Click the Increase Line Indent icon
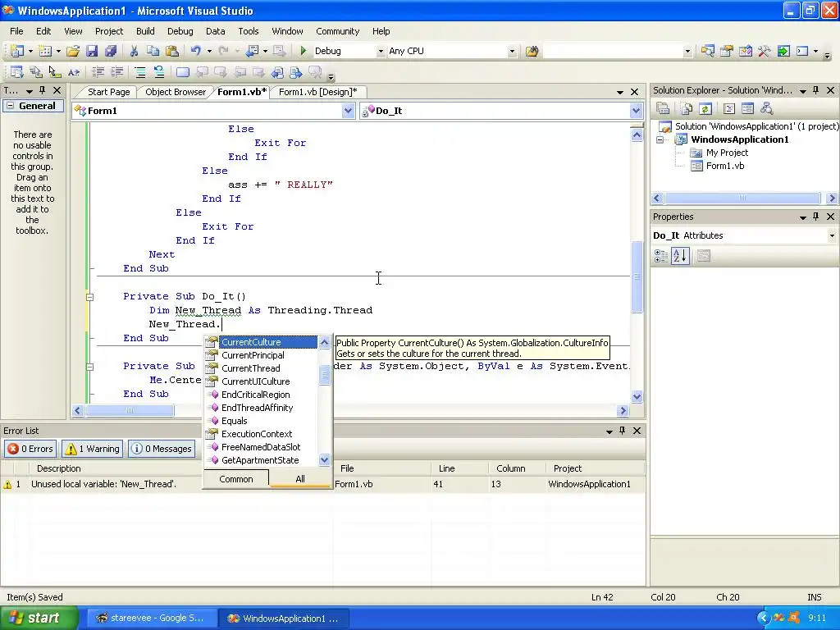Viewport: 840px width, 630px height. [116, 72]
